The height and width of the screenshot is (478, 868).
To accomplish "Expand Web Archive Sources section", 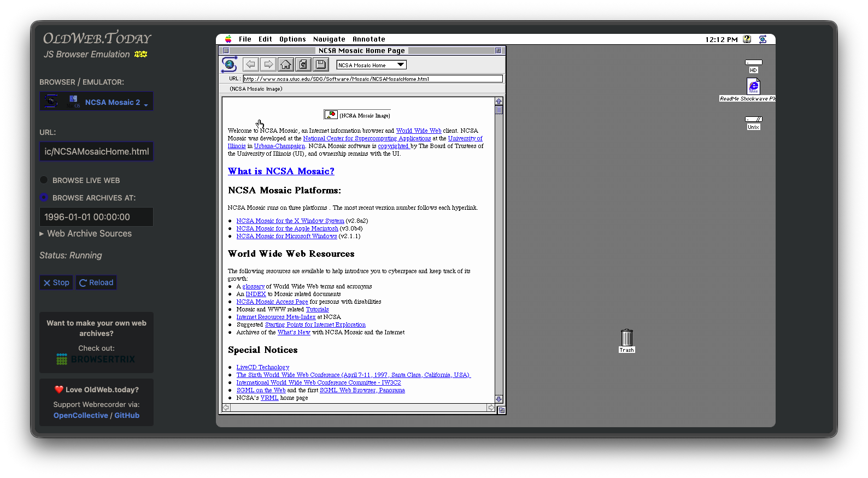I will [x=85, y=233].
